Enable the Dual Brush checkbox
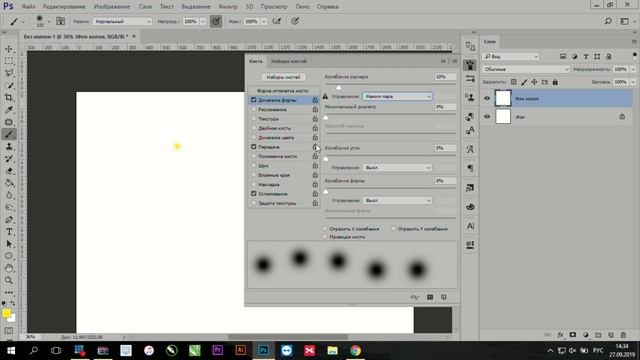 (x=253, y=128)
